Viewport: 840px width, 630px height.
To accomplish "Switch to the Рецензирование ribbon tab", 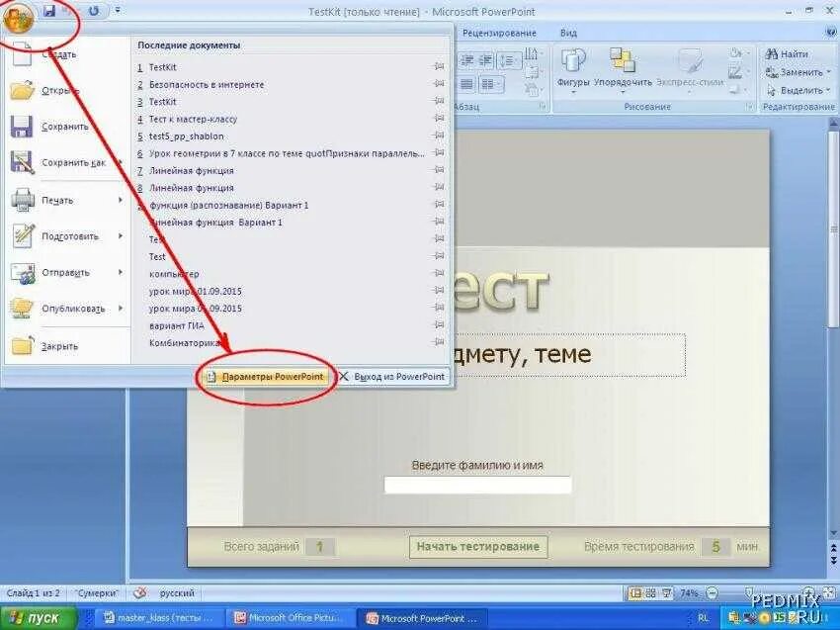I will pyautogui.click(x=499, y=34).
